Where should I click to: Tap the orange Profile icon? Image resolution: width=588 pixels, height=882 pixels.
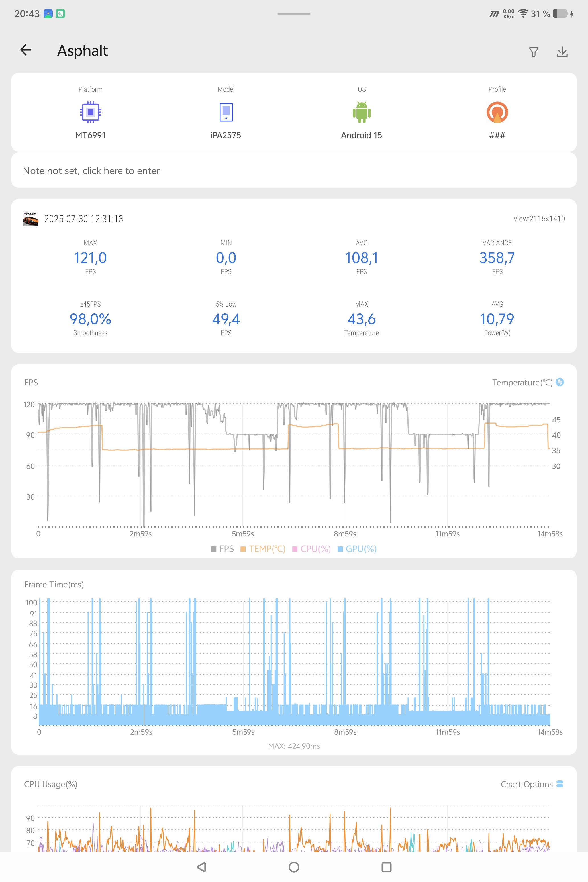[497, 112]
